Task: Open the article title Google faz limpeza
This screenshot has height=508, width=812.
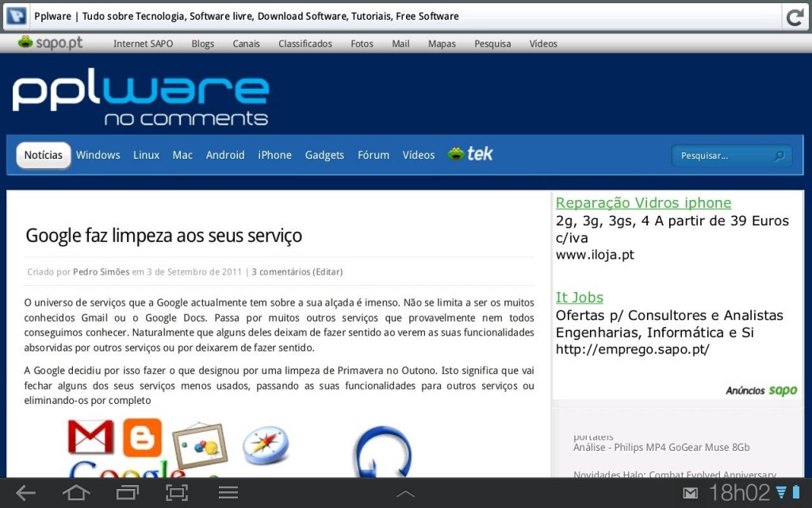Action: [163, 235]
